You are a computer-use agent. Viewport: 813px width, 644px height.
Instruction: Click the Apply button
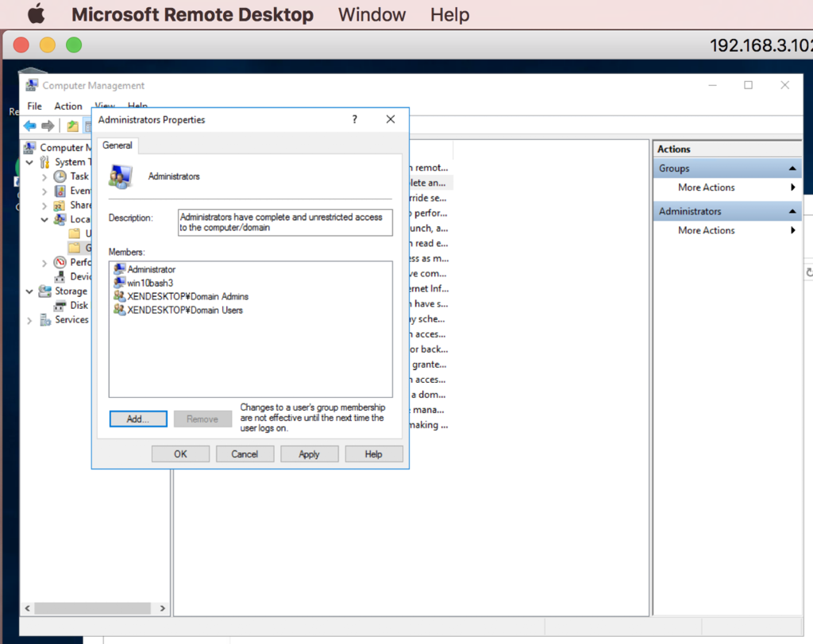[309, 453]
